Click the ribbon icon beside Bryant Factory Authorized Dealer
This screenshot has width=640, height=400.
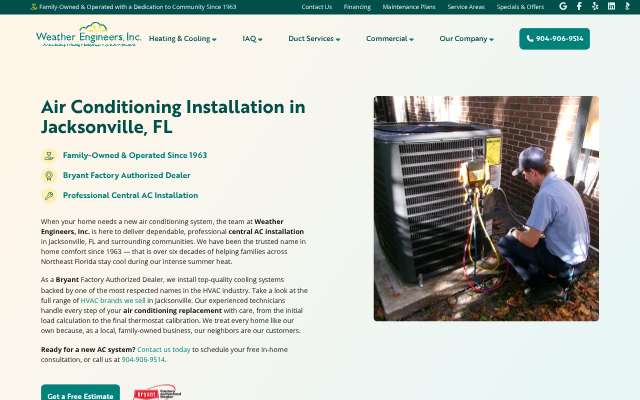49,176
